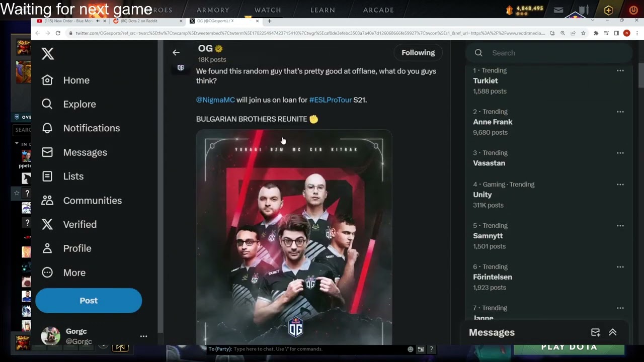Open the Verified page
The height and width of the screenshot is (362, 644).
[x=69, y=225]
